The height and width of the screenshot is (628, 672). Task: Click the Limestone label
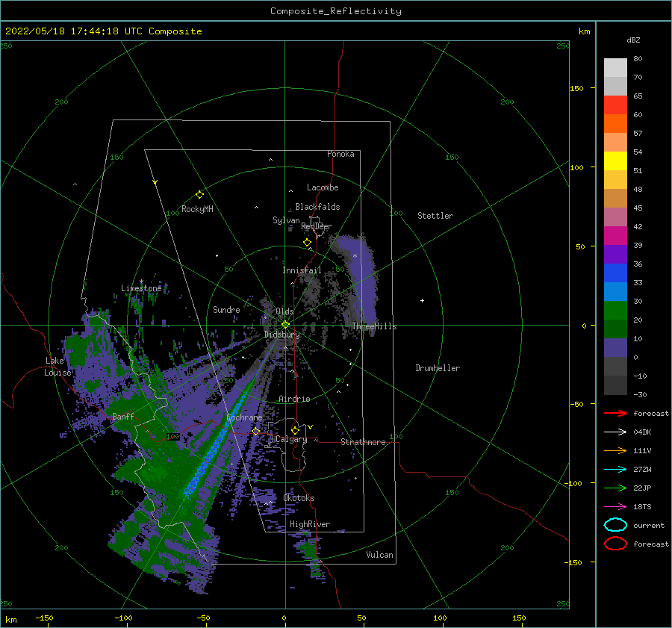(x=141, y=288)
